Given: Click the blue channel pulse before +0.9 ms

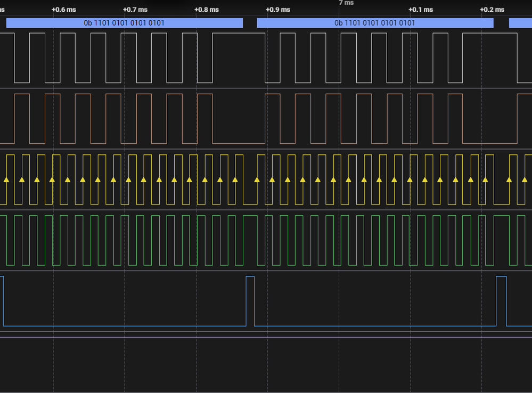Looking at the screenshot, I should (x=250, y=301).
